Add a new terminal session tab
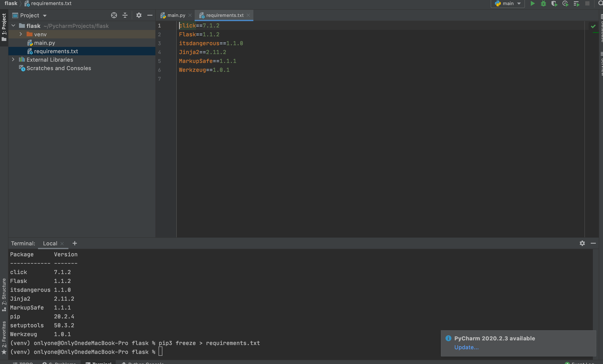 click(x=75, y=243)
